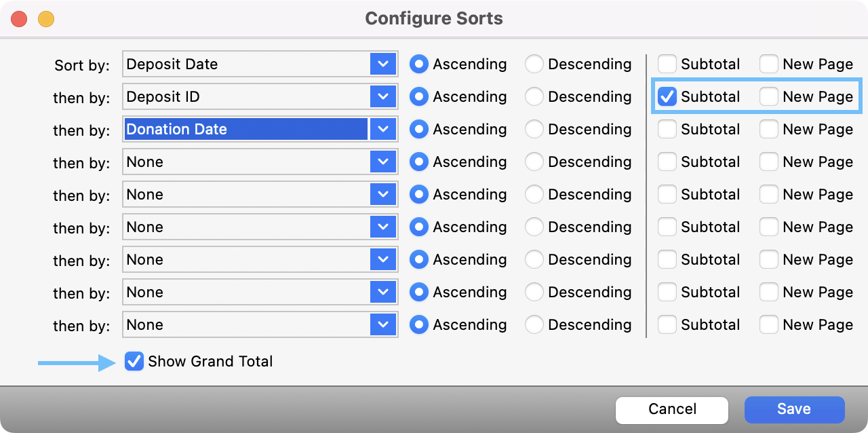Image resolution: width=868 pixels, height=433 pixels.
Task: Open the Deposit Date sort dropdown
Action: tap(382, 64)
